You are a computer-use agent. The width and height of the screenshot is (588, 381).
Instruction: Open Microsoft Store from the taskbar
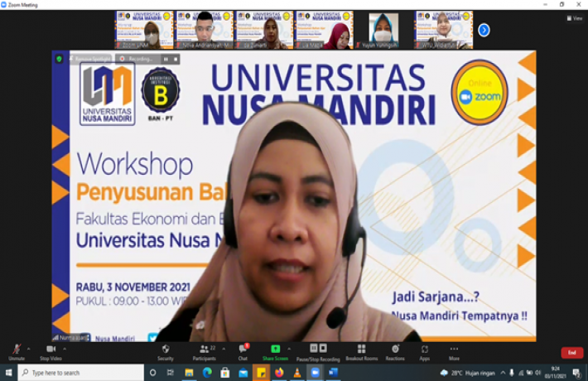(225, 373)
